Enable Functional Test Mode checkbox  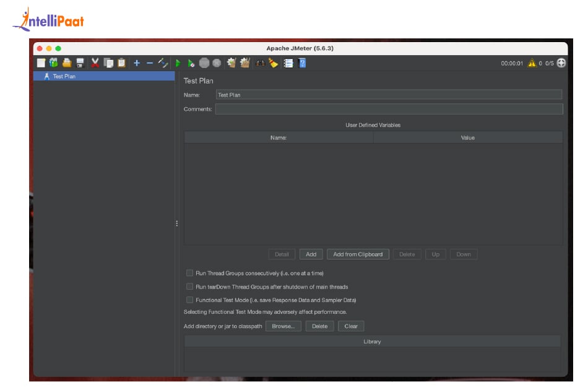pyautogui.click(x=190, y=300)
